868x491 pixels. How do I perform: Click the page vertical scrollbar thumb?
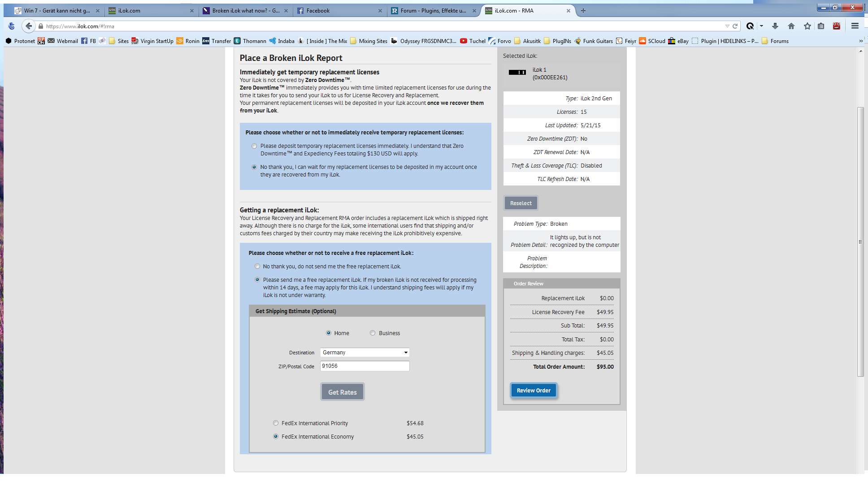click(x=860, y=242)
